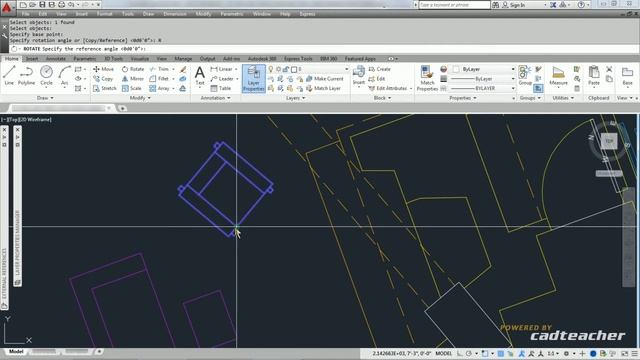Toggle grid display in status bar
The image size is (640, 360).
click(500, 353)
